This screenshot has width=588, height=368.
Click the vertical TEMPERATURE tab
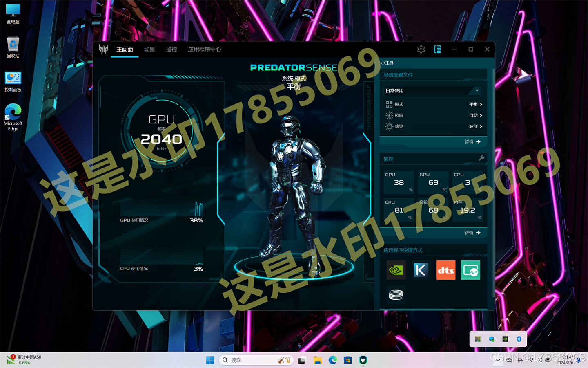368,107
